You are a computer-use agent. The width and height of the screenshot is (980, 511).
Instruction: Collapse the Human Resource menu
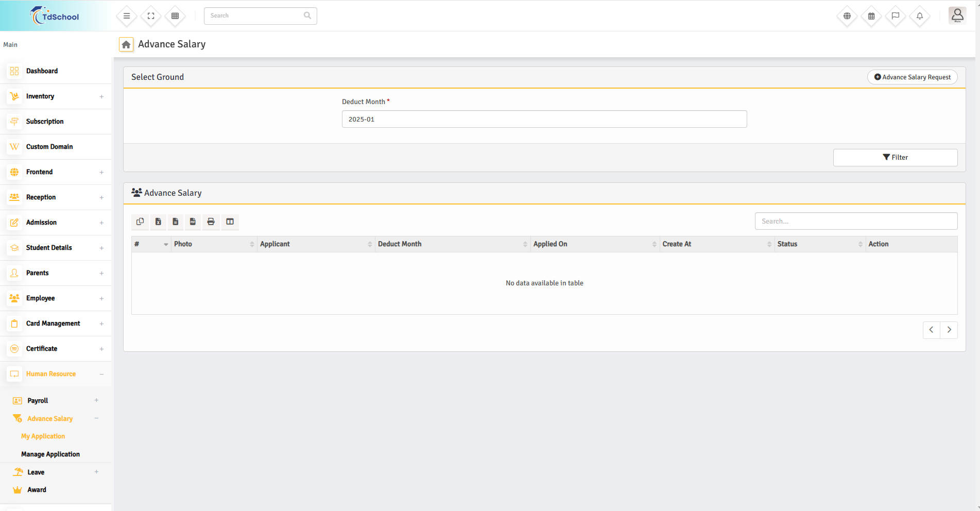point(56,374)
